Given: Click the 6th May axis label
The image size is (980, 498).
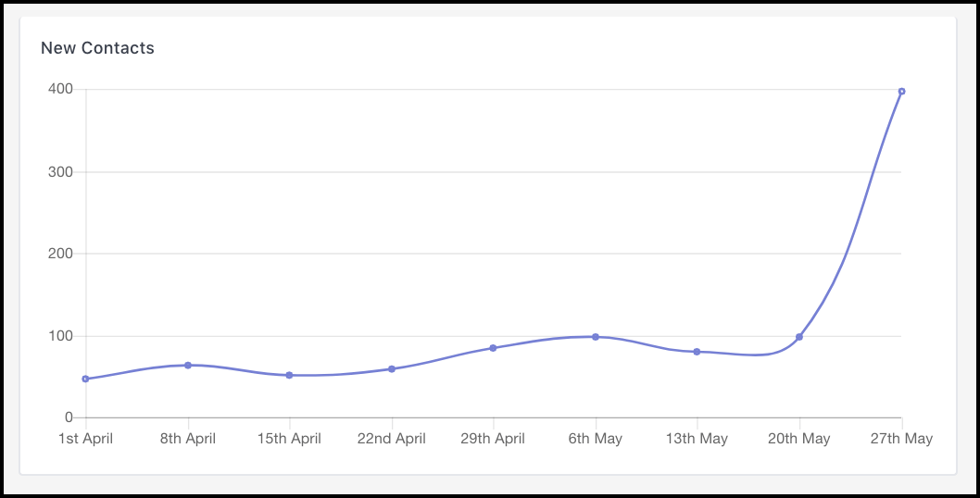Looking at the screenshot, I should point(596,439).
